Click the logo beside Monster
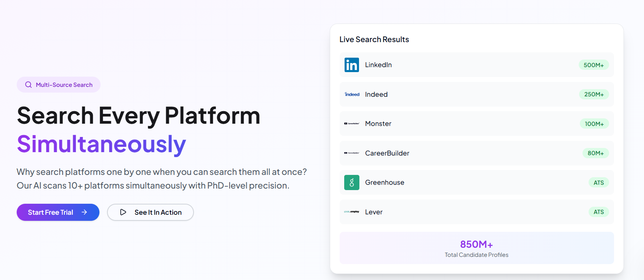 click(x=352, y=124)
